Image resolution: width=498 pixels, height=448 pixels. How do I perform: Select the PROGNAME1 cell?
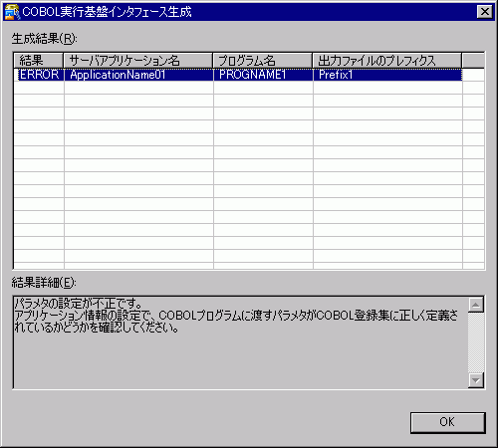263,75
